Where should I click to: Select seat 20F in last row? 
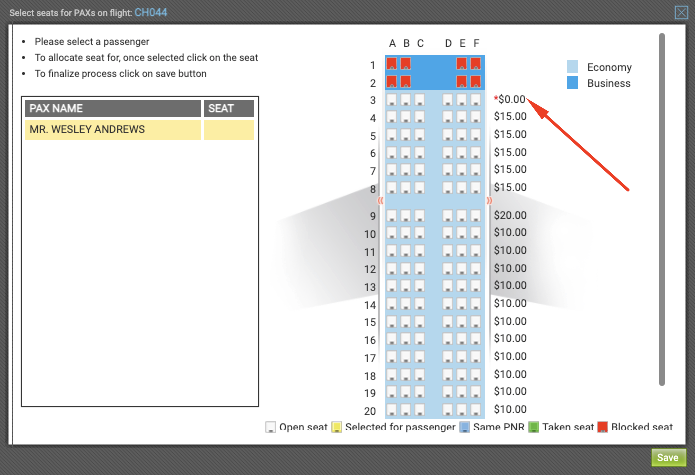tap(476, 410)
